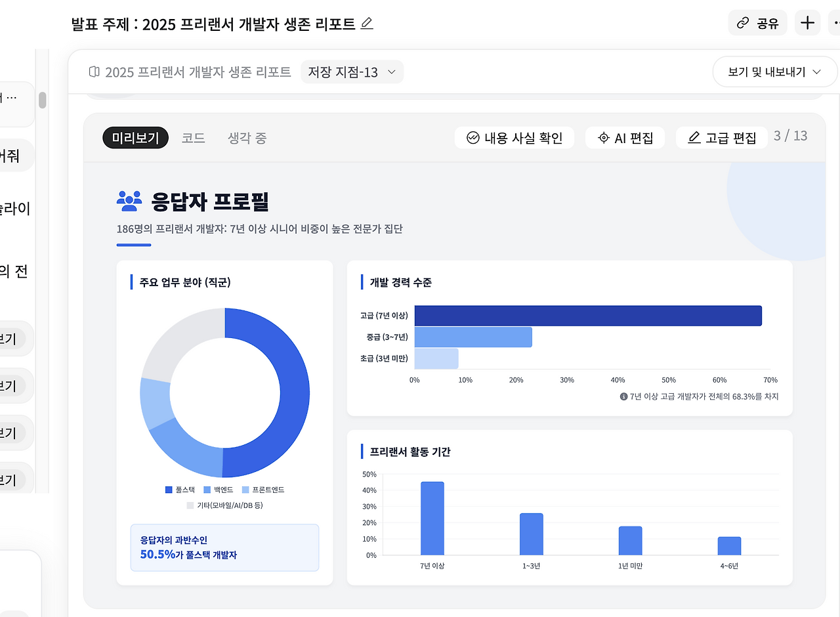Open the save point selector chevron
Image resolution: width=840 pixels, height=617 pixels.
point(392,72)
